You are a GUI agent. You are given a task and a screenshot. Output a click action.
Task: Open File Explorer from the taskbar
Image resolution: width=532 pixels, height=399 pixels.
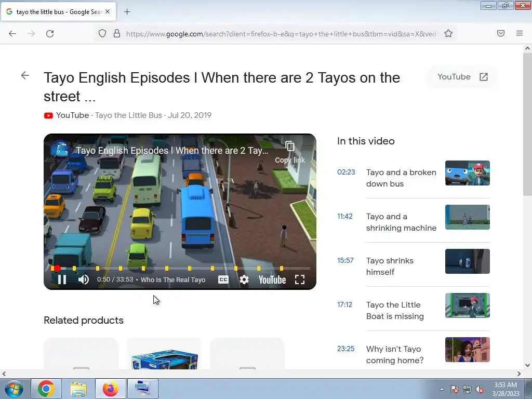(79, 389)
